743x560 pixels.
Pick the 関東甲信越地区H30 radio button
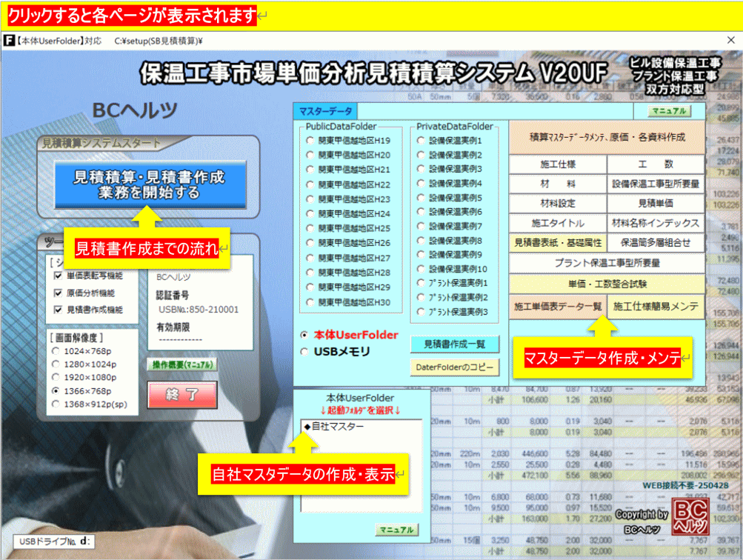[x=310, y=302]
